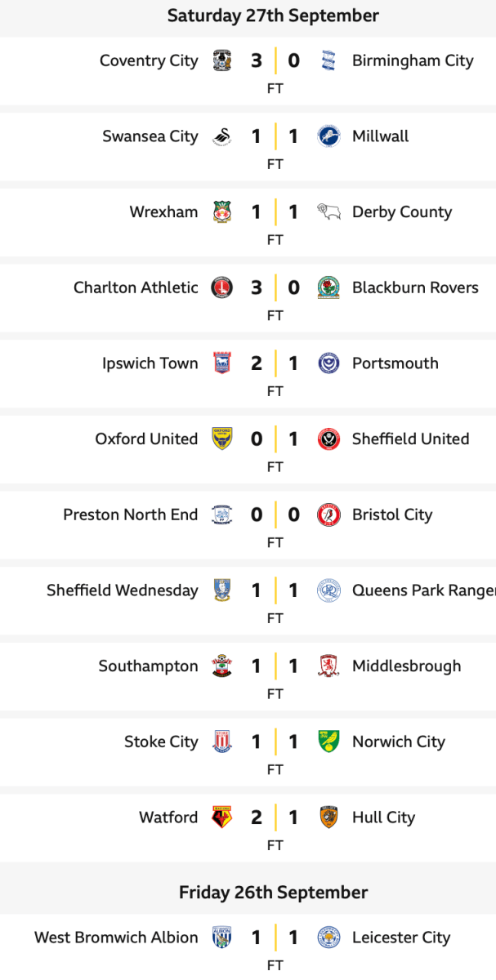Open the Oxford United team link
This screenshot has height=980, width=496.
tap(146, 439)
